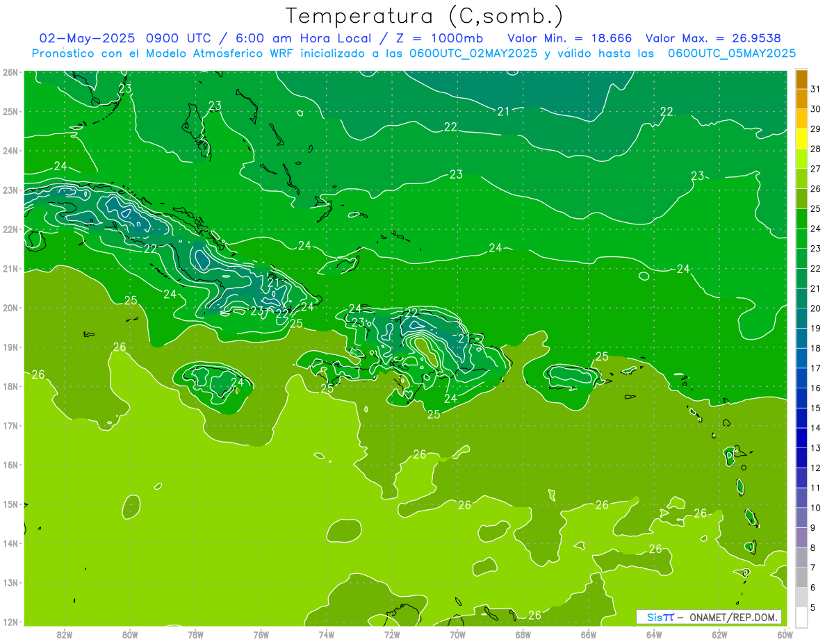
Task: Click color scale label 31
Action: tap(816, 88)
